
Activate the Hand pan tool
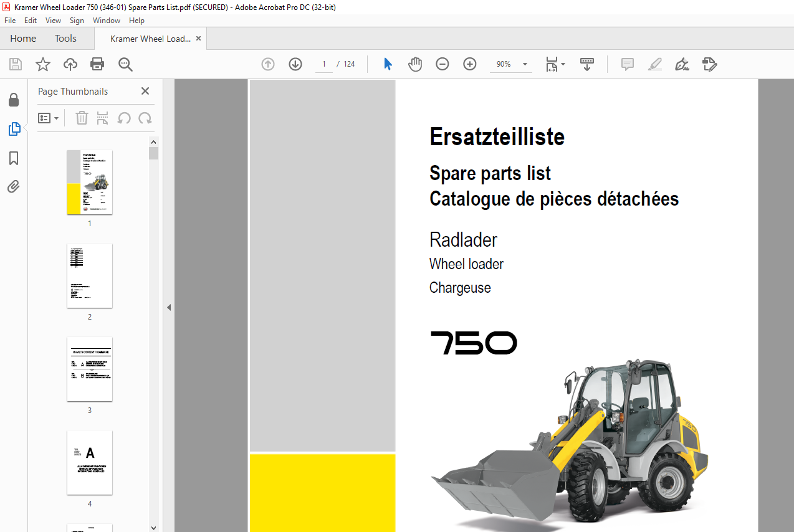pyautogui.click(x=415, y=64)
